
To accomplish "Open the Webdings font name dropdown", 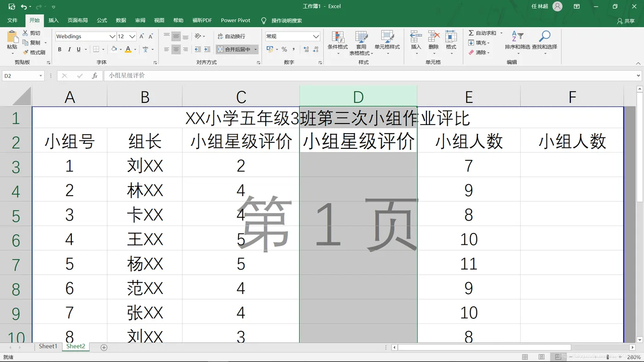I will tap(112, 36).
